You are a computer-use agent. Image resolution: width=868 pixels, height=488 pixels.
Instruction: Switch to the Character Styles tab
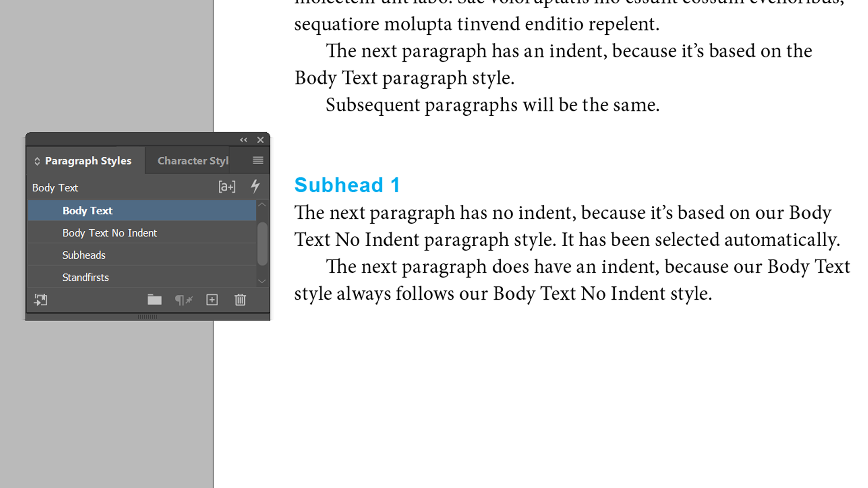(193, 161)
